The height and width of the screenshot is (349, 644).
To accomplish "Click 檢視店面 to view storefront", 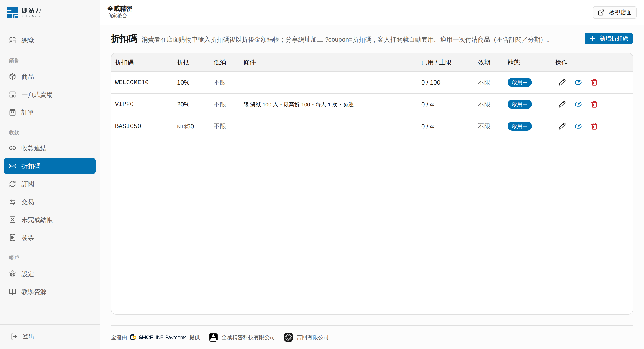I will click(614, 13).
